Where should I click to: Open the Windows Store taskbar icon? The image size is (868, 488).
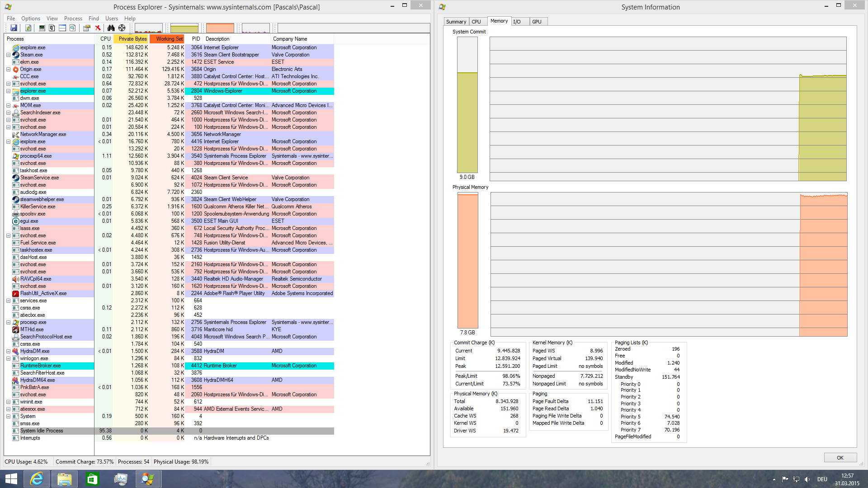click(x=92, y=479)
